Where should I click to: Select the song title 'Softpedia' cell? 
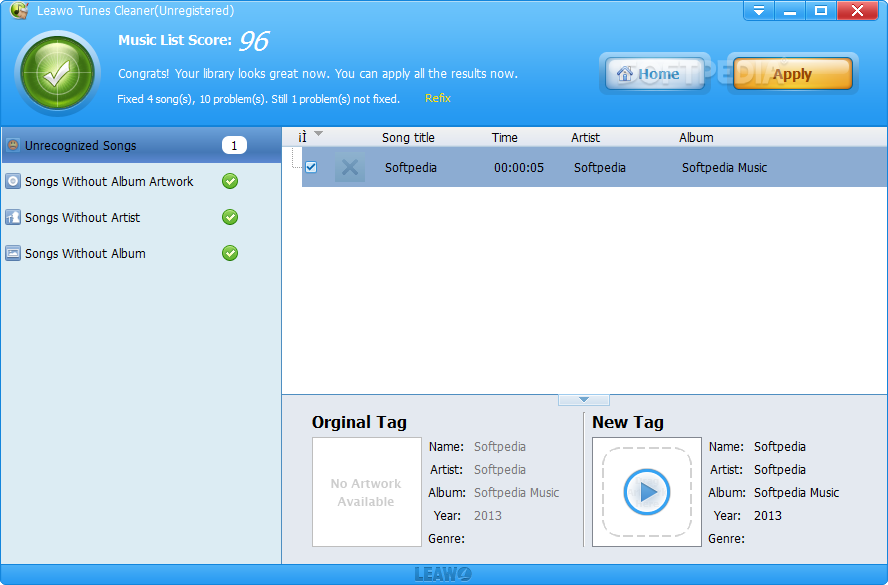[411, 168]
